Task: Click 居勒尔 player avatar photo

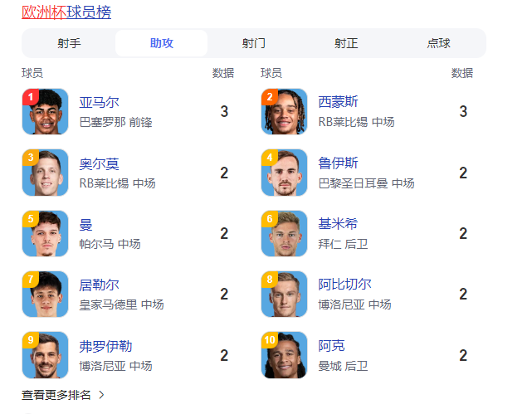Action: click(46, 295)
